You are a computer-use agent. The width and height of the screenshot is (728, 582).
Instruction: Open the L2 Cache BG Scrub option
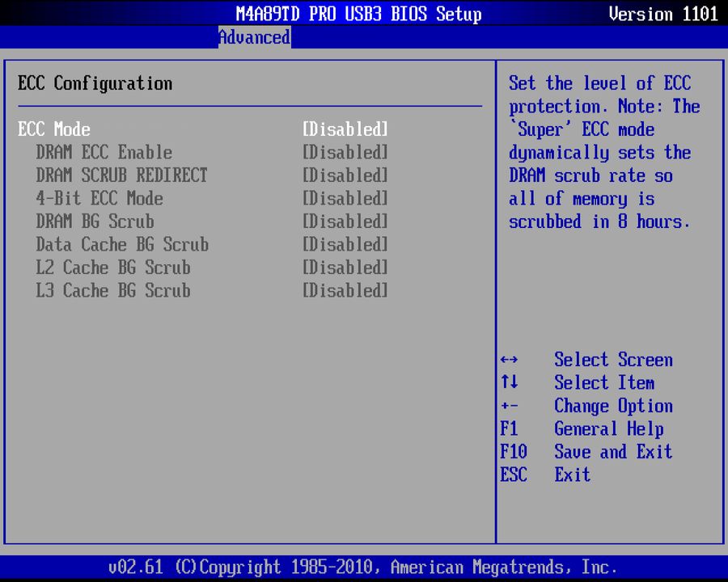[x=345, y=268]
